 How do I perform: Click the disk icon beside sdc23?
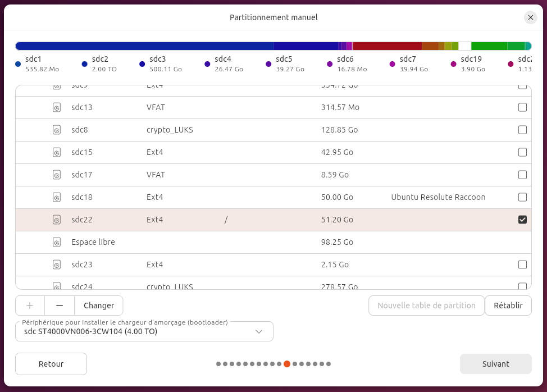[57, 265]
